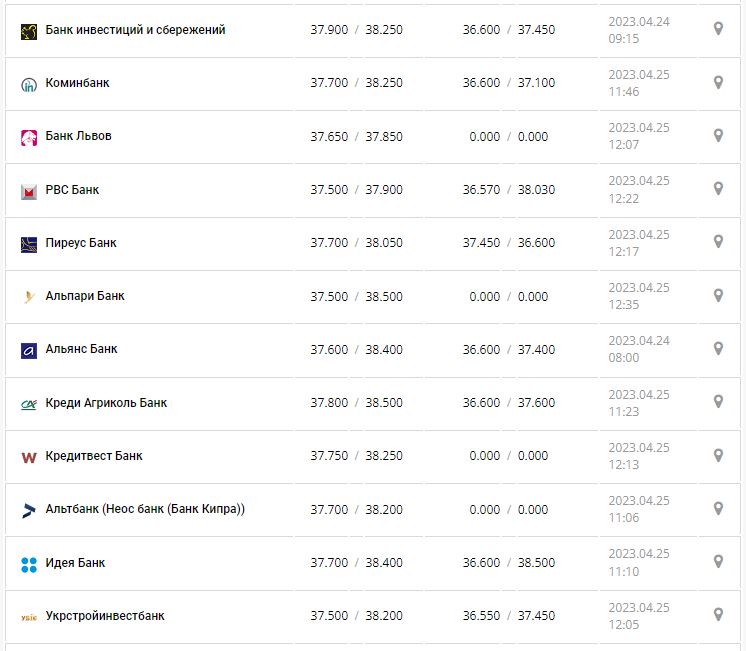Click the map pin for Коминбанк
Viewport: 746px width, 651px height.
point(718,82)
